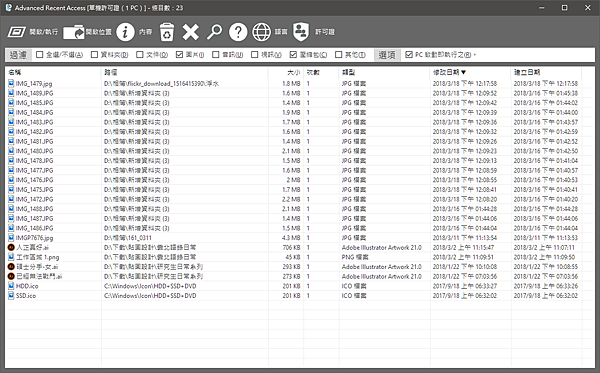Enable the Folders (資料夾) filter checkbox
The width and height of the screenshot is (600, 373).
(x=95, y=55)
